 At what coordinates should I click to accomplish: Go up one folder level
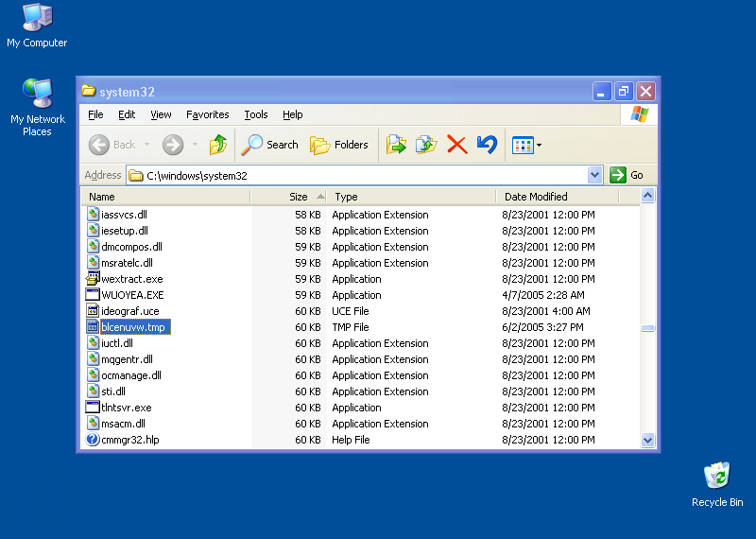218,145
